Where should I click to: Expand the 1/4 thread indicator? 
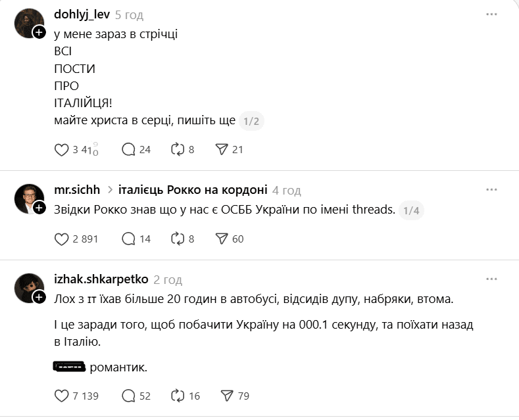click(x=411, y=211)
